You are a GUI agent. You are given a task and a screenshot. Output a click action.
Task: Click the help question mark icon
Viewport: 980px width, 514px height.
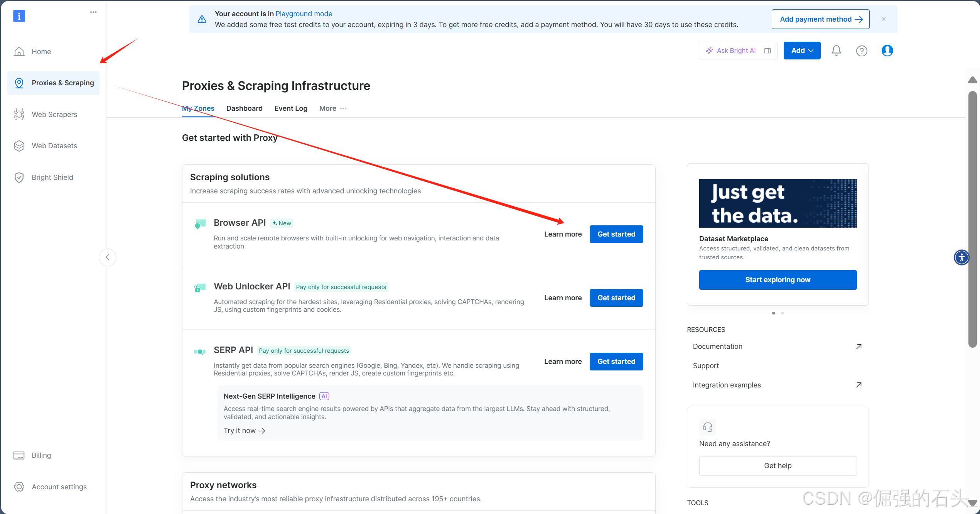click(861, 51)
